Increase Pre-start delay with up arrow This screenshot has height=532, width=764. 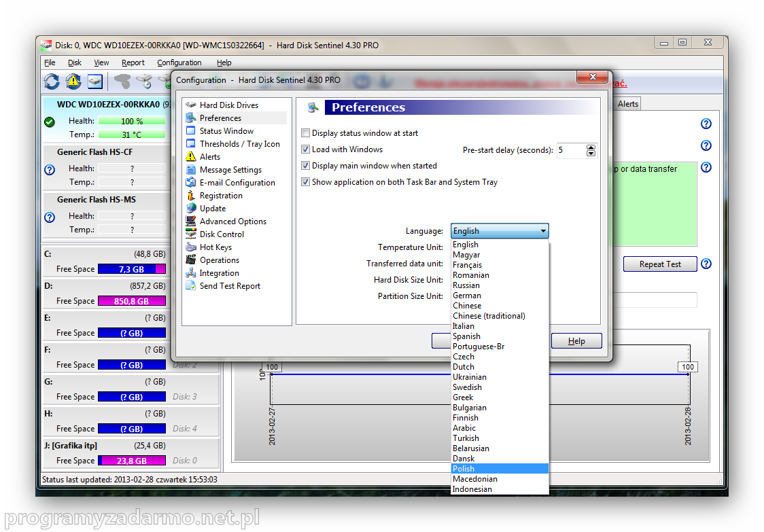(x=591, y=147)
